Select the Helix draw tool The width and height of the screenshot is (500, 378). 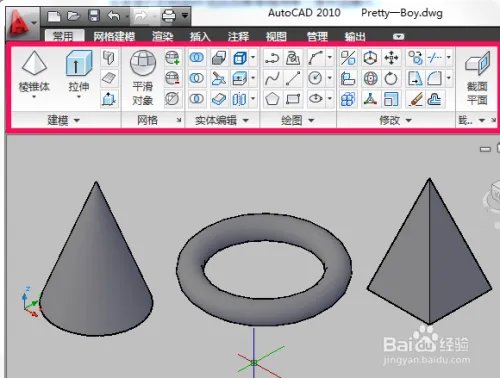pos(293,58)
